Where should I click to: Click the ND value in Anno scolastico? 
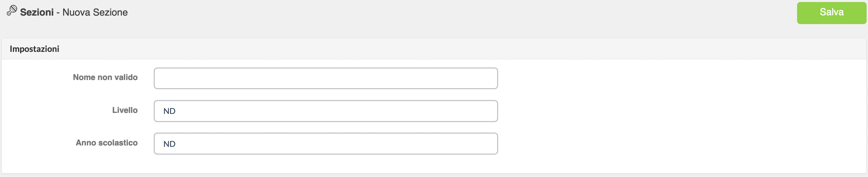[169, 144]
